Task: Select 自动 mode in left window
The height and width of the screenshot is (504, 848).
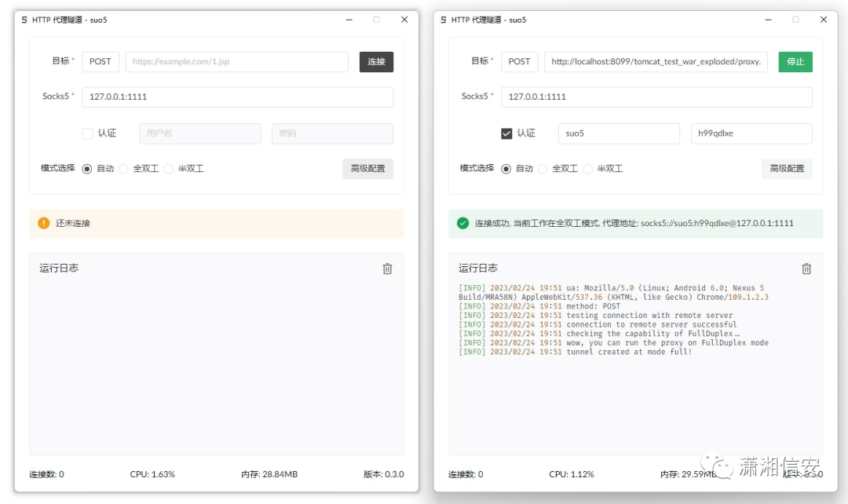Action: [87, 170]
